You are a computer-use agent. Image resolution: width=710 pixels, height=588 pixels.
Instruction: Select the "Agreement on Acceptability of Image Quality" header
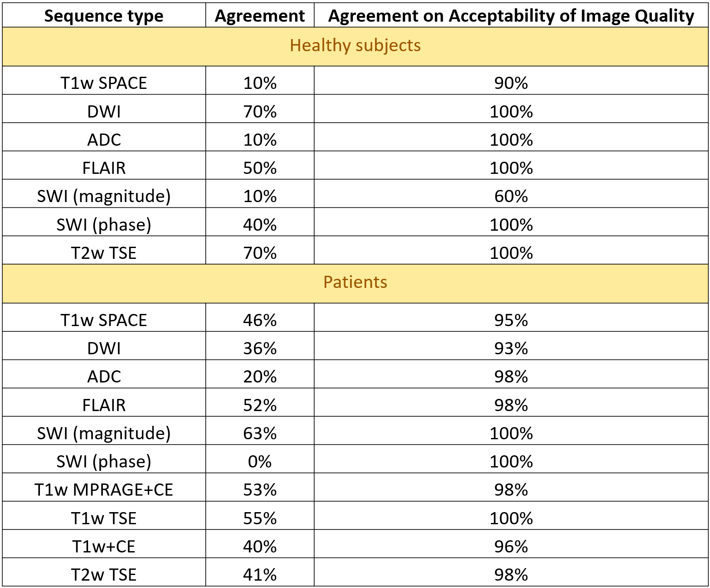511,16
